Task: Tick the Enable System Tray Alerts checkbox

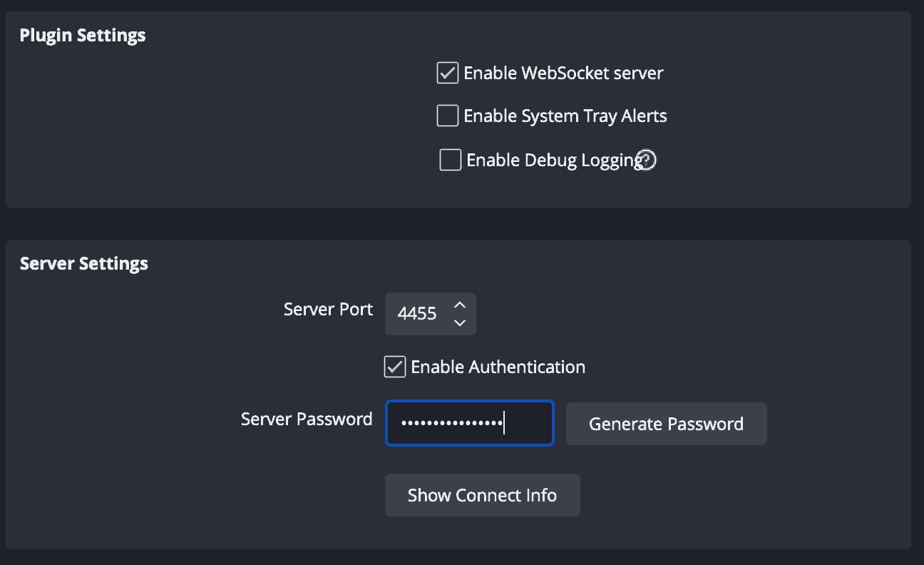Action: (447, 116)
